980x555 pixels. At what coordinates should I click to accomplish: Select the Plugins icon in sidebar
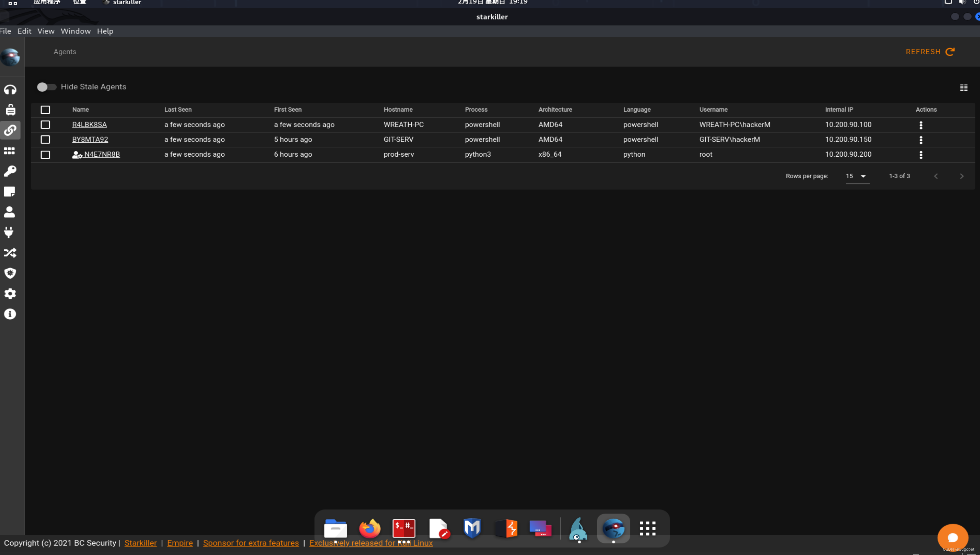click(10, 232)
